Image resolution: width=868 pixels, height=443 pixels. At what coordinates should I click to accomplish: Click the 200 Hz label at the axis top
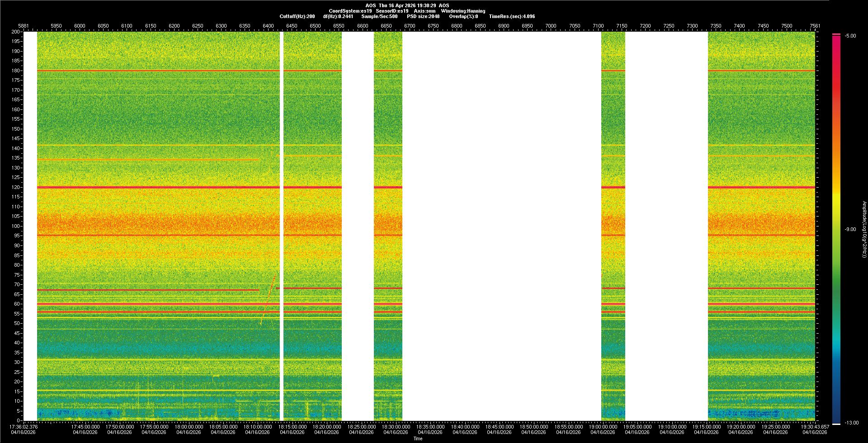(x=16, y=32)
